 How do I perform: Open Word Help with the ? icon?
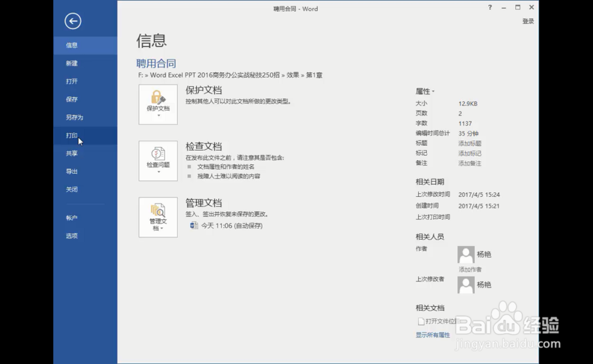490,8
